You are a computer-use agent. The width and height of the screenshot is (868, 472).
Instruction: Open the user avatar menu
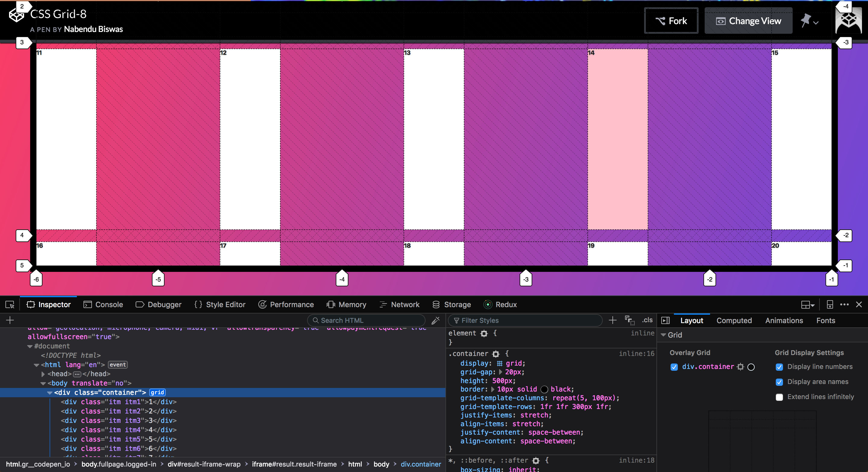[848, 21]
